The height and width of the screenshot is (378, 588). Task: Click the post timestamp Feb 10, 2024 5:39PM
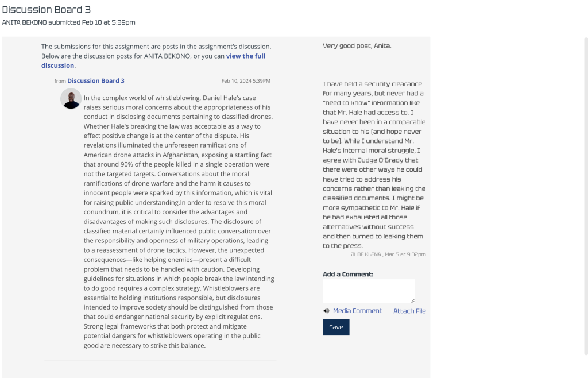click(246, 81)
